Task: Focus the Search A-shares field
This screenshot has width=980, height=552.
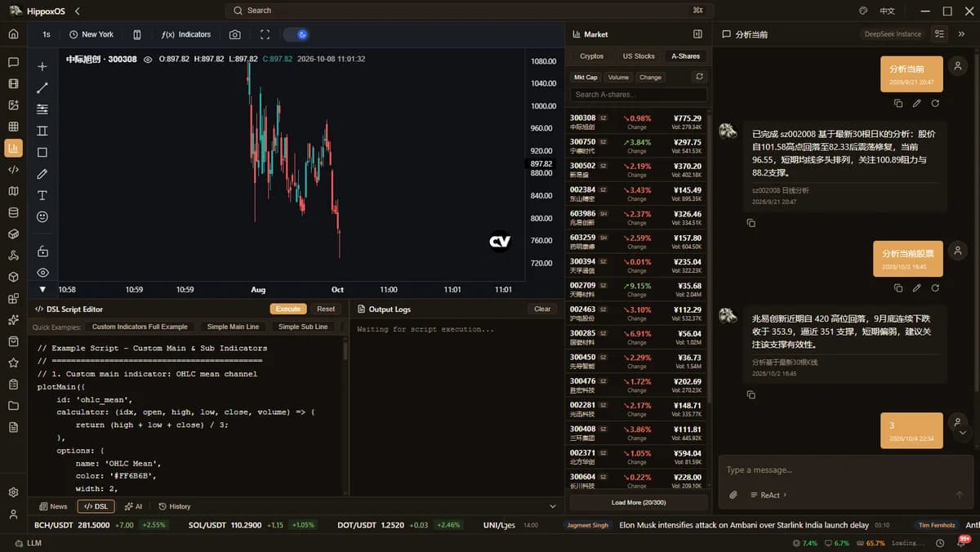Action: pyautogui.click(x=639, y=95)
